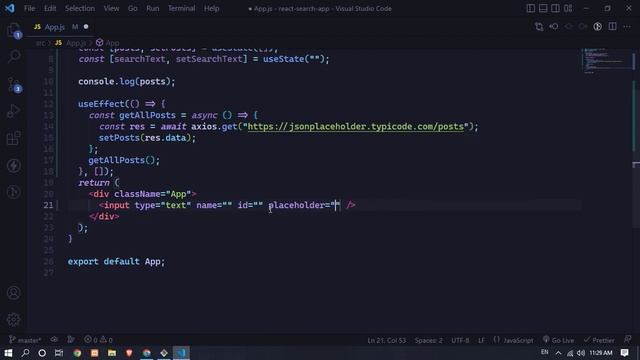Click the text 'export default App;'
The image size is (640, 360).
coord(116,261)
